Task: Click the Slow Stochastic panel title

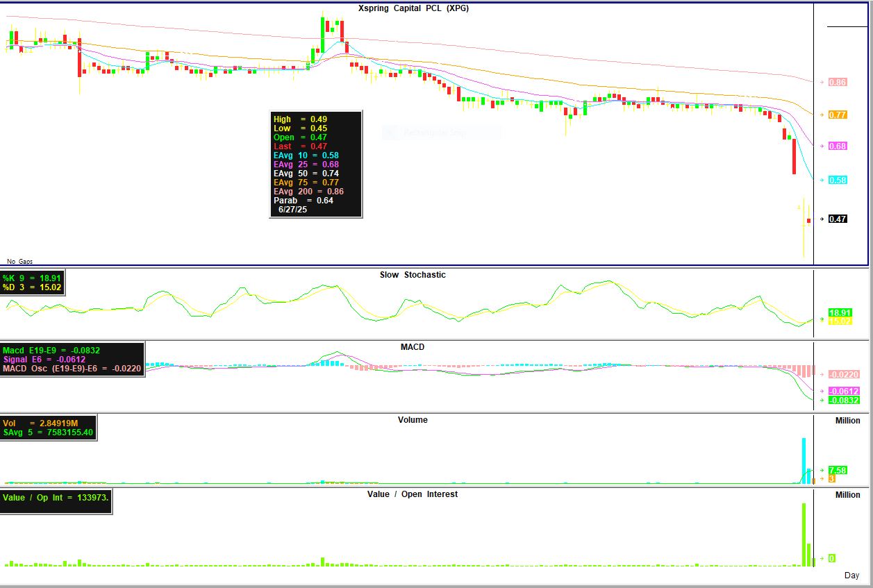Action: [413, 275]
